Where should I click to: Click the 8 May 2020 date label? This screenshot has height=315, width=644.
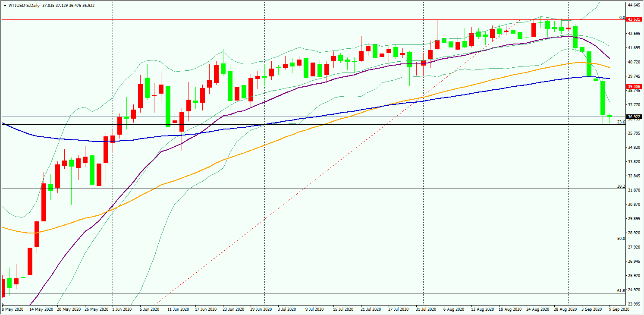click(13, 309)
